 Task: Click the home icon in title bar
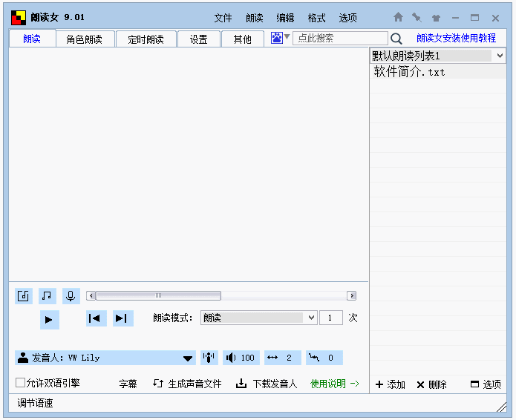(x=398, y=17)
